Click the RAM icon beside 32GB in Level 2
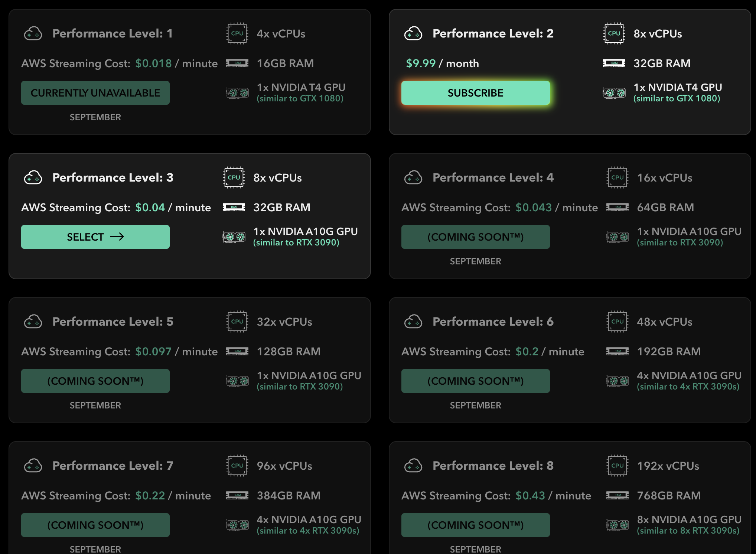 coord(614,63)
